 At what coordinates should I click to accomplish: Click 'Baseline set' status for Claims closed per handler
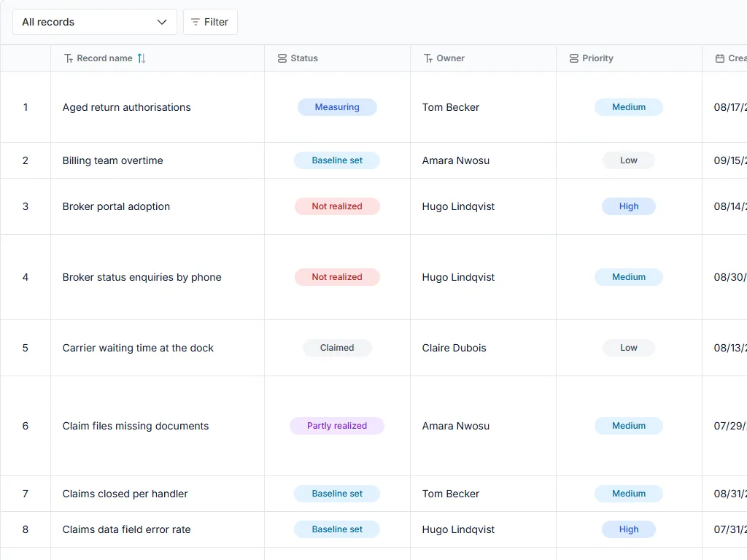tap(337, 494)
